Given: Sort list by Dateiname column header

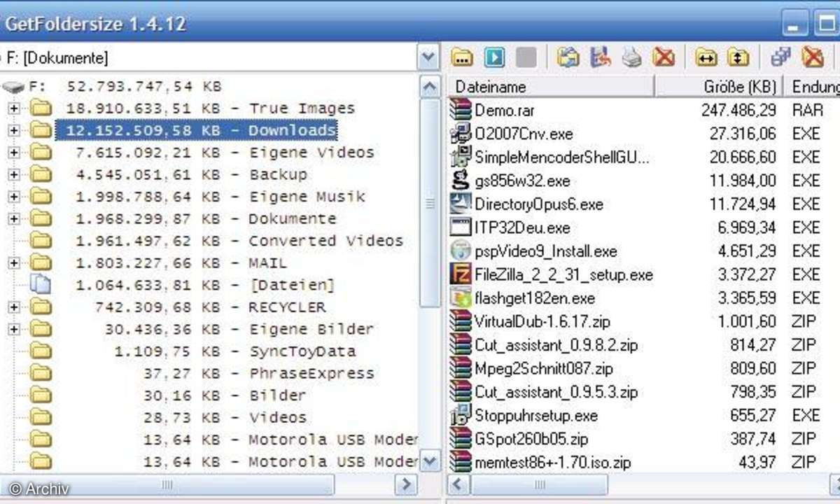Looking at the screenshot, I should point(552,87).
